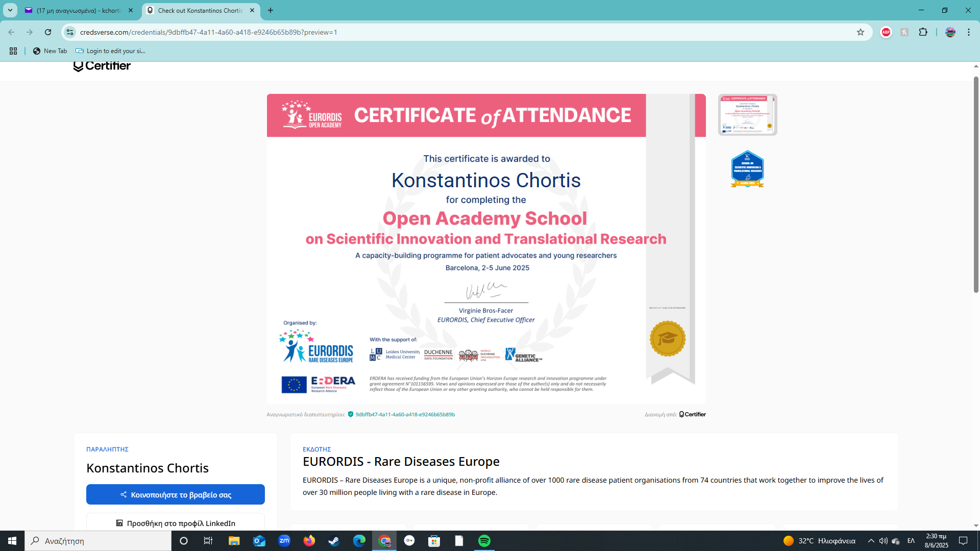Open the weather widget showing 32°C
This screenshot has height=551, width=980.
click(x=820, y=541)
